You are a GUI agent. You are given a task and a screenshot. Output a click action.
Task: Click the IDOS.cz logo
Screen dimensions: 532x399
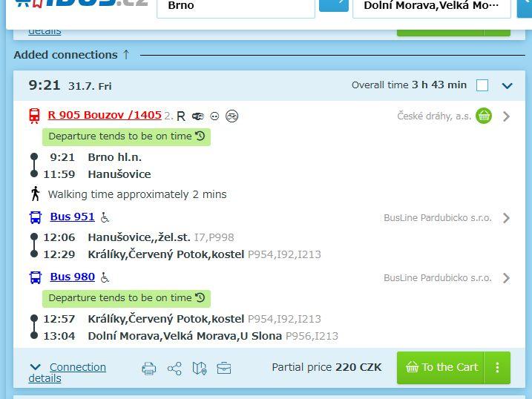(82, 4)
